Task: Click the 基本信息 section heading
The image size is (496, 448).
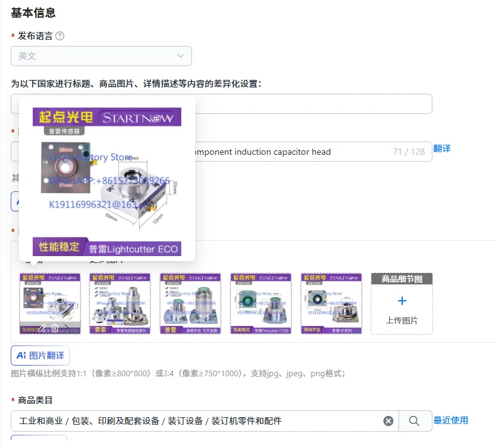Action: pos(33,13)
